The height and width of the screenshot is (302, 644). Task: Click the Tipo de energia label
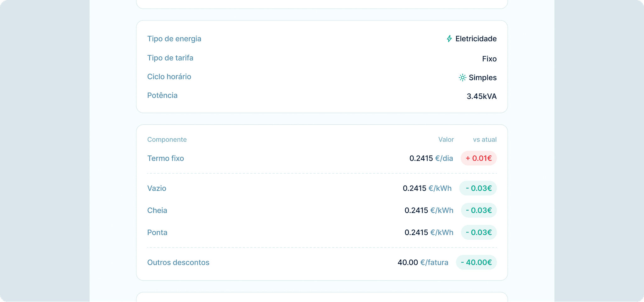pos(174,39)
